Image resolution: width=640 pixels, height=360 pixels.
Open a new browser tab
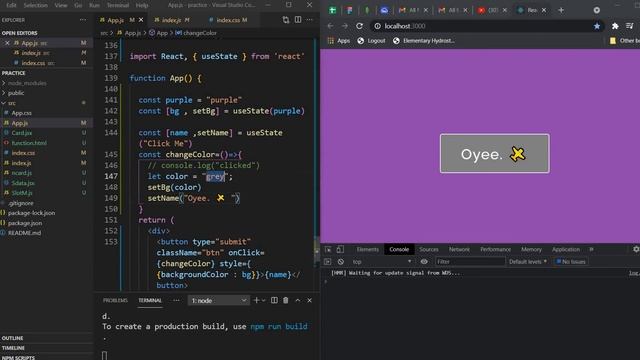(x=561, y=10)
